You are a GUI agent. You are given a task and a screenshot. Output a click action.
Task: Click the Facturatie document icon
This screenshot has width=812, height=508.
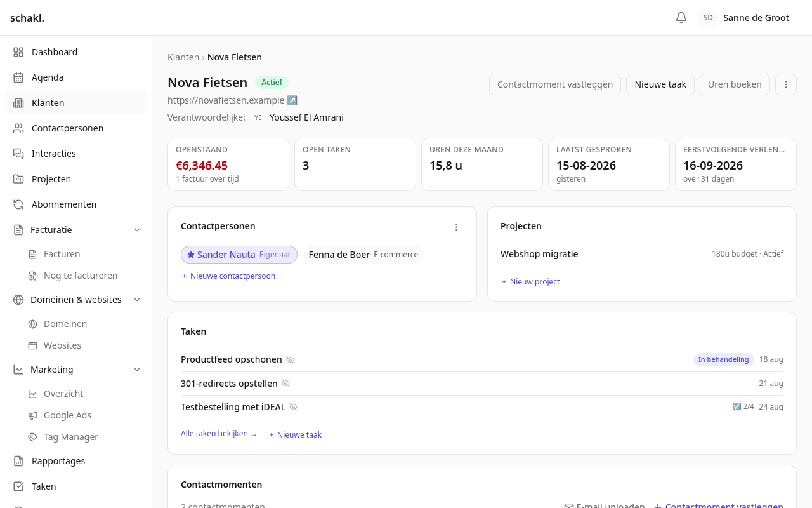pos(18,230)
